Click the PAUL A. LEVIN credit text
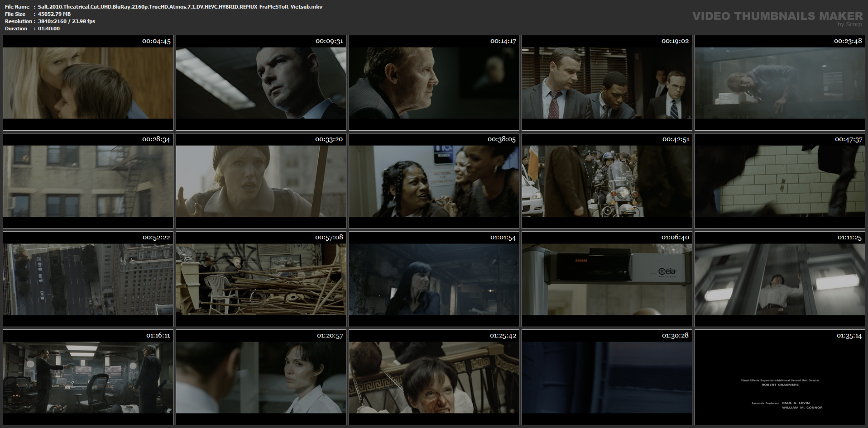Image resolution: width=868 pixels, height=428 pixels. (796, 403)
